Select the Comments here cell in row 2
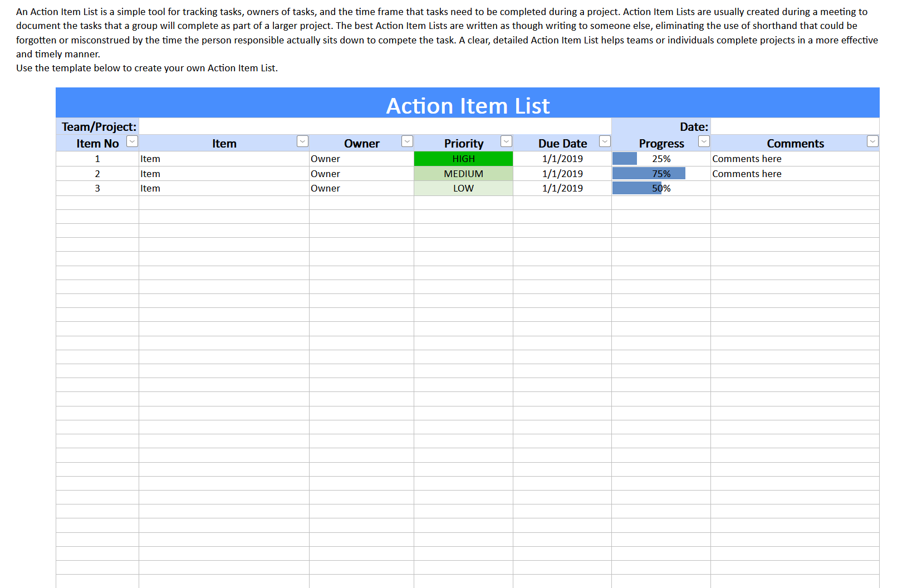The height and width of the screenshot is (588, 912). pyautogui.click(x=747, y=173)
